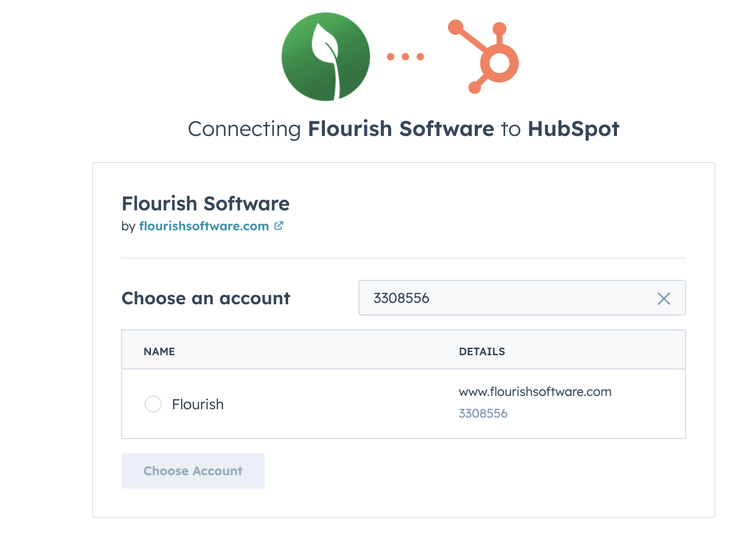Click the green Flourish leaf logo
Screen dimensions: 756x551
326,57
